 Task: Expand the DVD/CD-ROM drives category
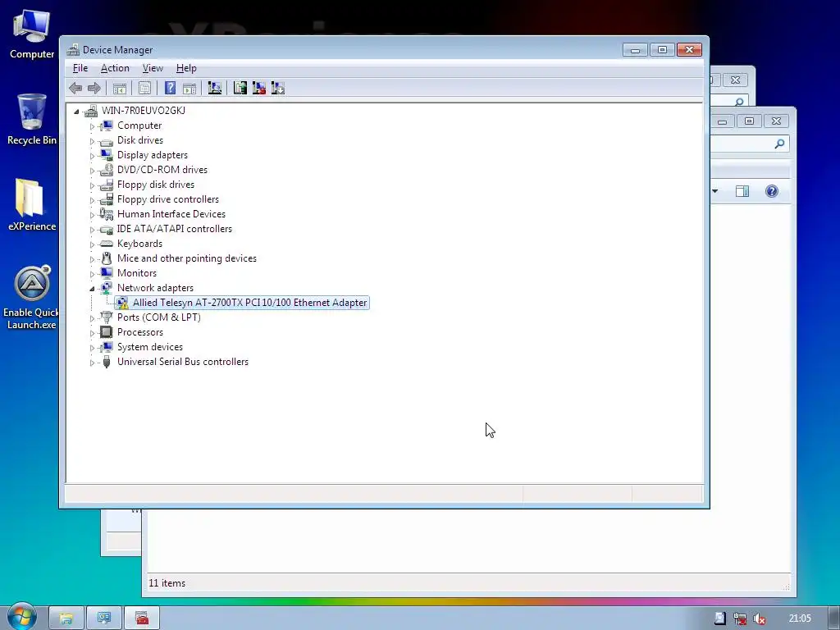click(x=92, y=171)
